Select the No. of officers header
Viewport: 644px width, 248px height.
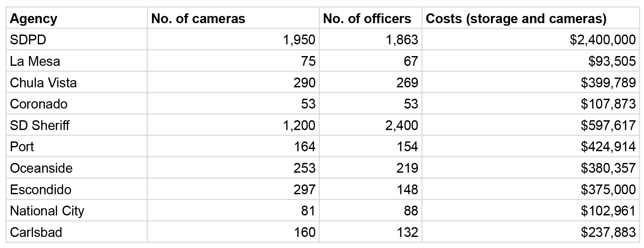click(370, 18)
